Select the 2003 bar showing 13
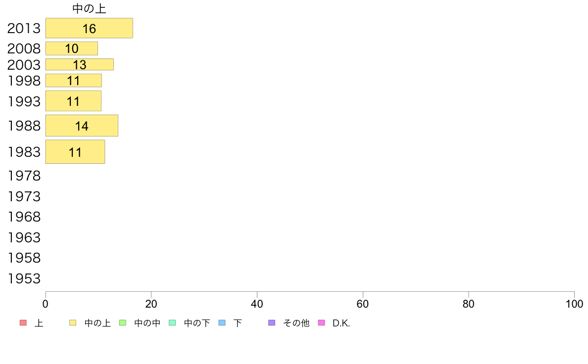The height and width of the screenshot is (364, 588). tap(80, 64)
